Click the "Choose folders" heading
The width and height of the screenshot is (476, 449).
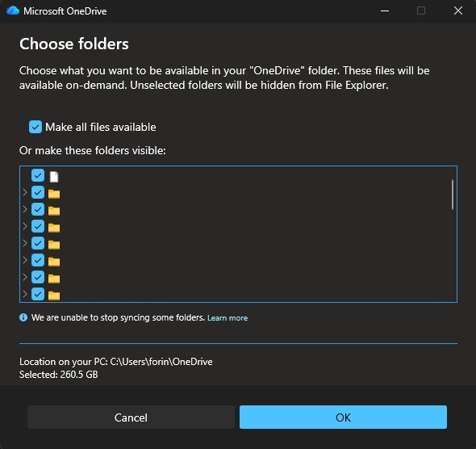click(x=74, y=44)
